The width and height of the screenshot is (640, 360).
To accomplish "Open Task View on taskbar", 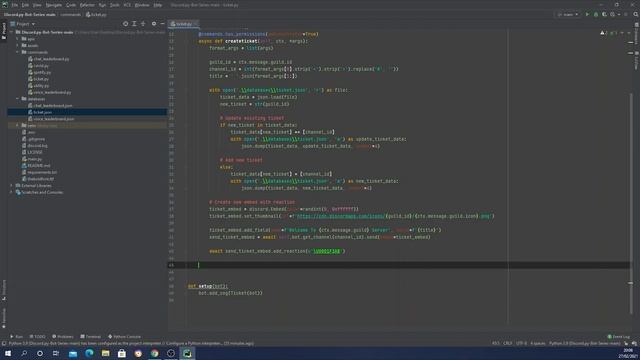I will (56, 353).
